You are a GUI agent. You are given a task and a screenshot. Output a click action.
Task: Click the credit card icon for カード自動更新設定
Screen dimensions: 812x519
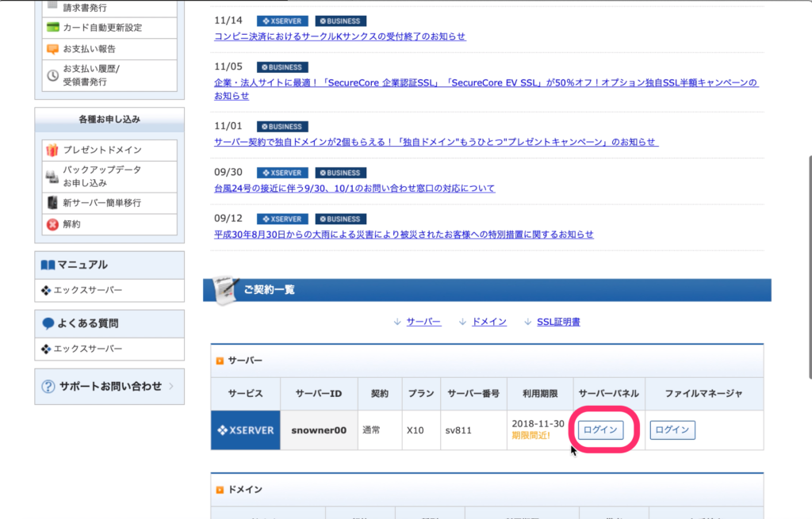52,27
